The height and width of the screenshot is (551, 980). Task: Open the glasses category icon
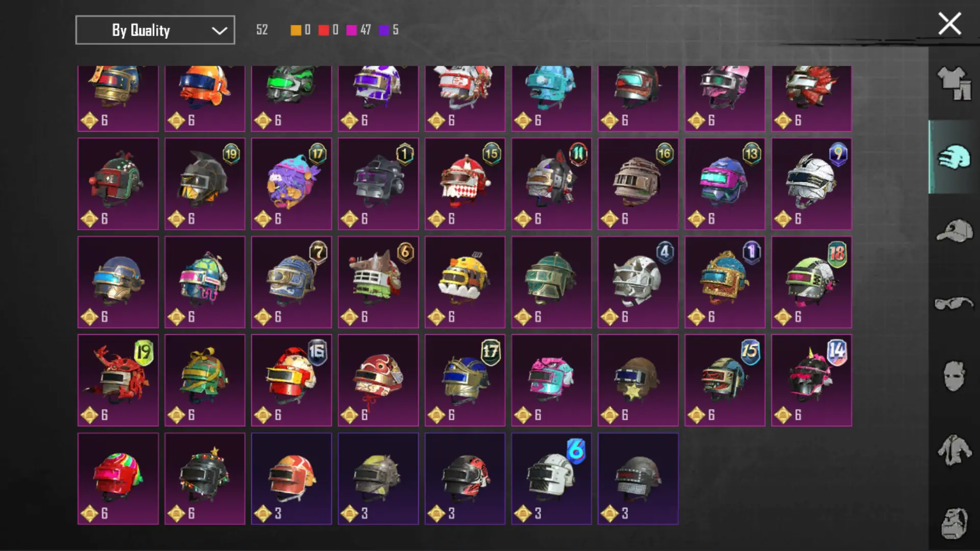point(954,304)
